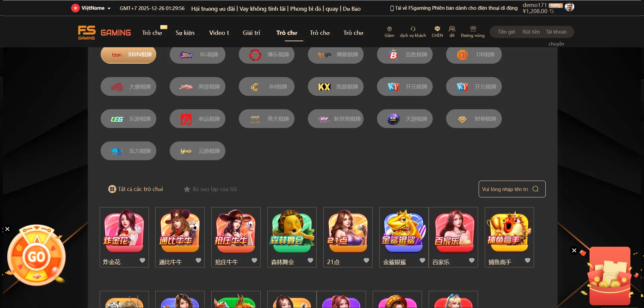Favorite the 21点 game heart
Image resolution: width=644 pixels, height=308 pixels.
[366, 260]
